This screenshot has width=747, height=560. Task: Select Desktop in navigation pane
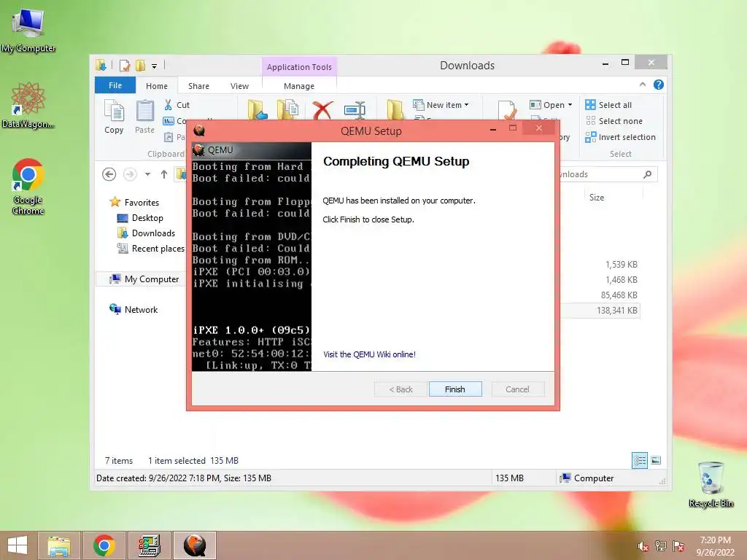click(x=140, y=217)
